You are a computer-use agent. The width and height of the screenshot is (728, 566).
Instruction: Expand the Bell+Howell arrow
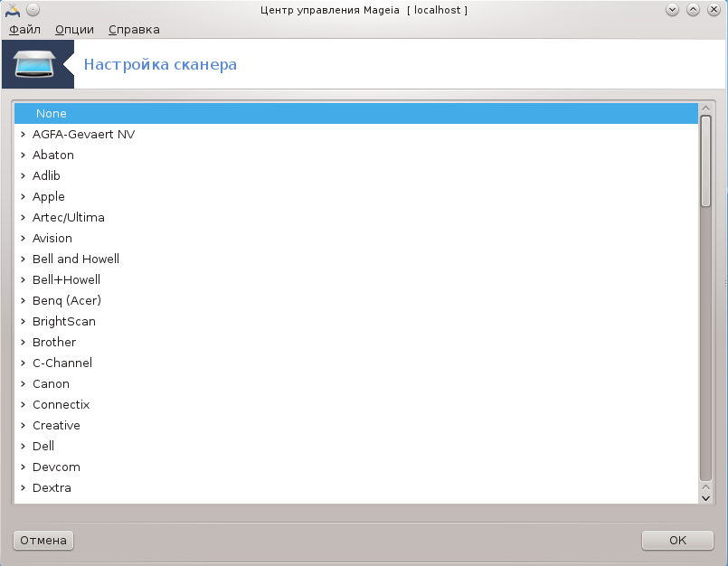coord(23,280)
